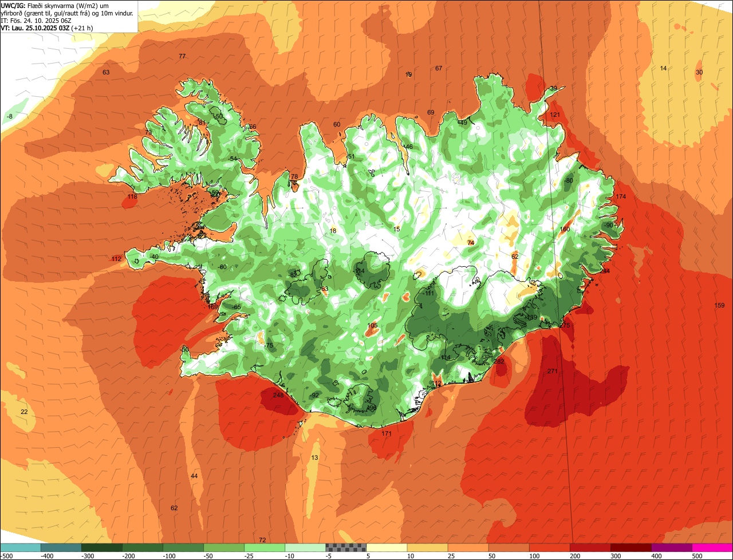Click the map value 39 at the northeast tip
Screen dimensions: 733x560
pyautogui.click(x=553, y=89)
